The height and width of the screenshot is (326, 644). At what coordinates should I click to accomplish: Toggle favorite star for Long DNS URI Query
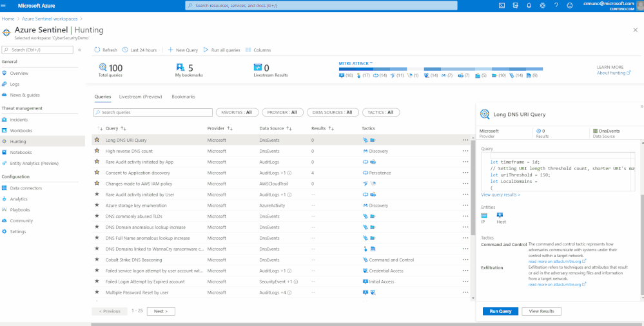(97, 140)
